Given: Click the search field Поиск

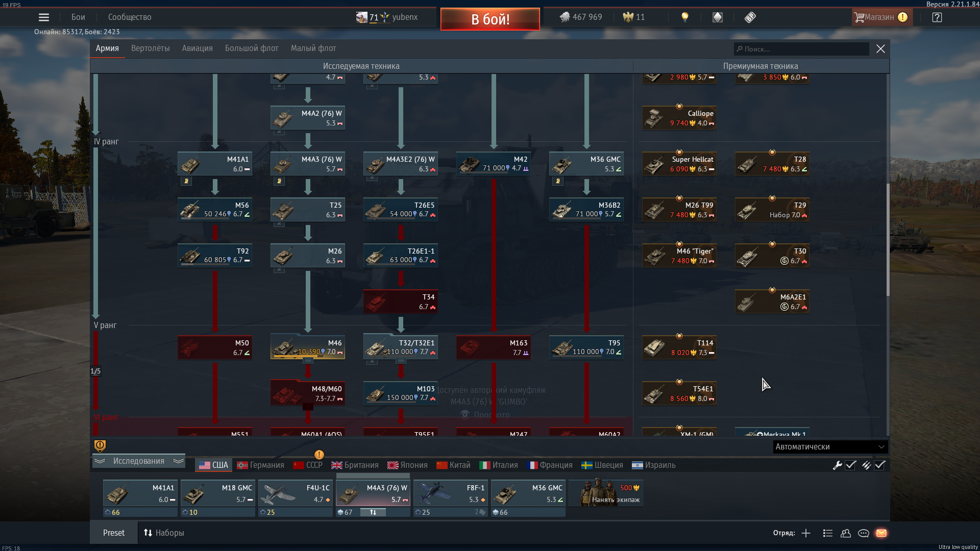Looking at the screenshot, I should tap(801, 49).
